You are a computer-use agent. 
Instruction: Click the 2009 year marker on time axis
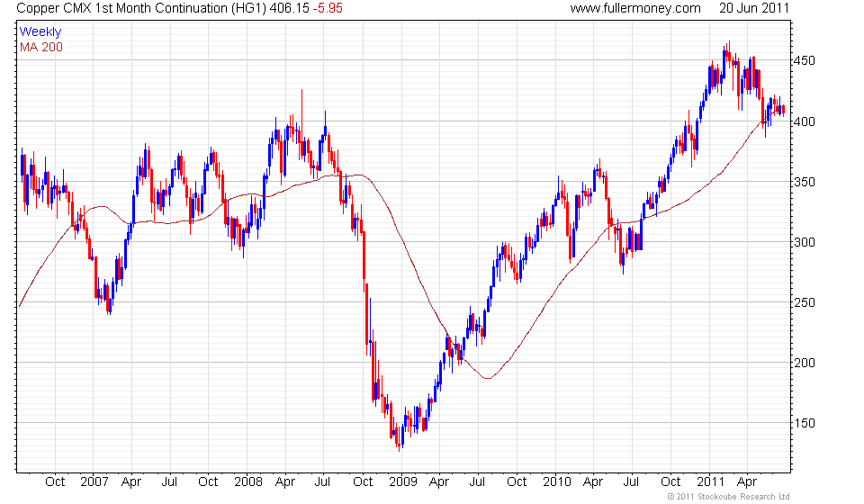click(403, 482)
